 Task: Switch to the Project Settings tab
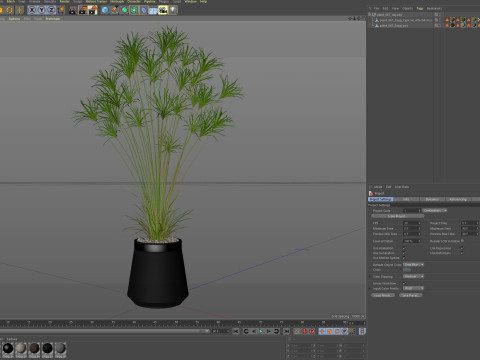click(x=381, y=199)
